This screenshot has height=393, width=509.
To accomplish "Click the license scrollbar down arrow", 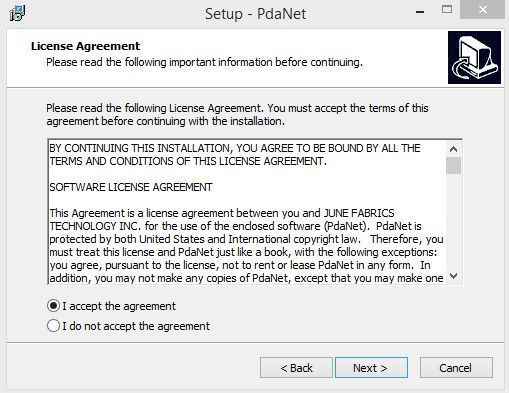I will click(x=453, y=276).
